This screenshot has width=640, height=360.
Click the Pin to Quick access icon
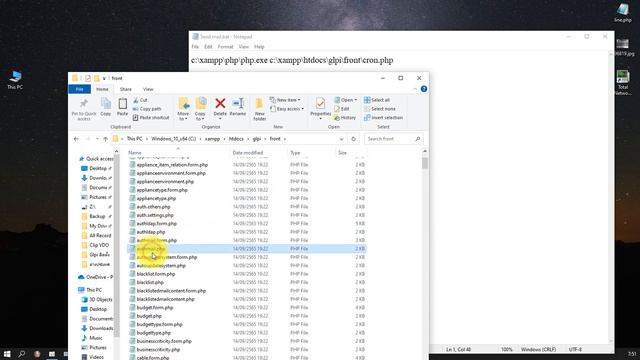pyautogui.click(x=84, y=109)
